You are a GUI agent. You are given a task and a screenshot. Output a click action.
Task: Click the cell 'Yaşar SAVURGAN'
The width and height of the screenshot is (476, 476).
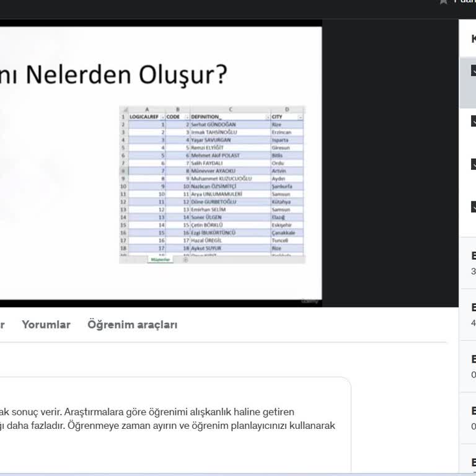pyautogui.click(x=231, y=140)
